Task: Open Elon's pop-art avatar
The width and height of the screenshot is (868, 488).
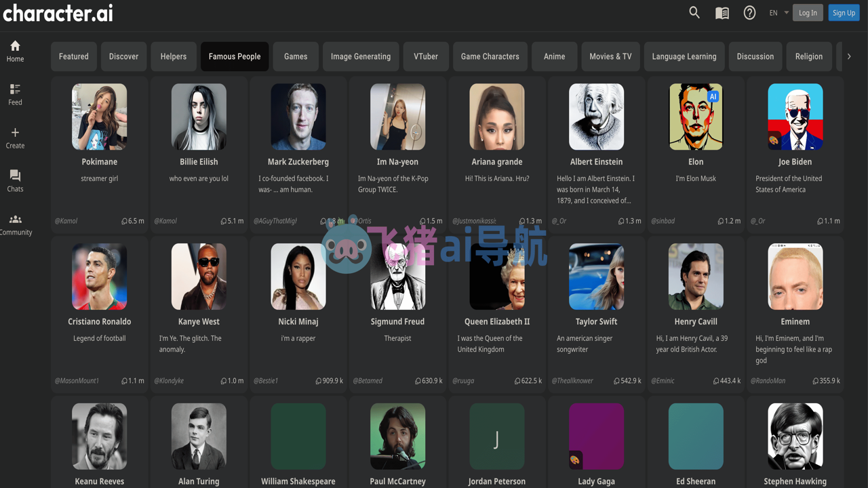Action: 696,117
